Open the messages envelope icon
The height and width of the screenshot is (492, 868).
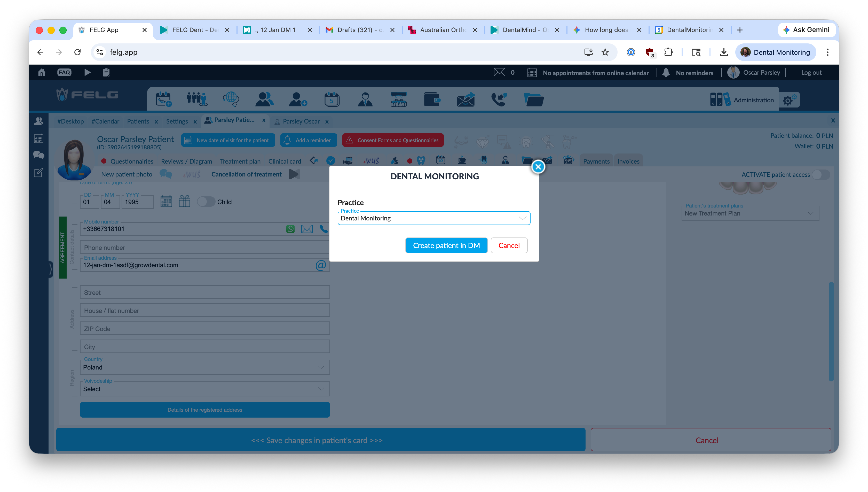click(x=499, y=72)
